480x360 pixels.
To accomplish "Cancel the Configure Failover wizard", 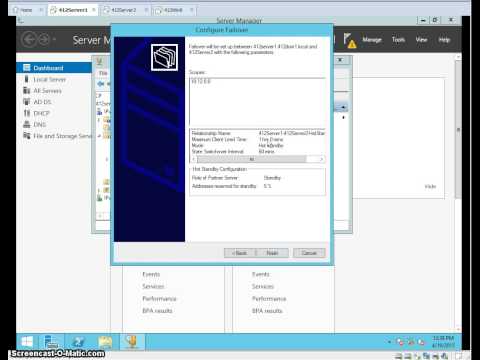I will [309, 253].
